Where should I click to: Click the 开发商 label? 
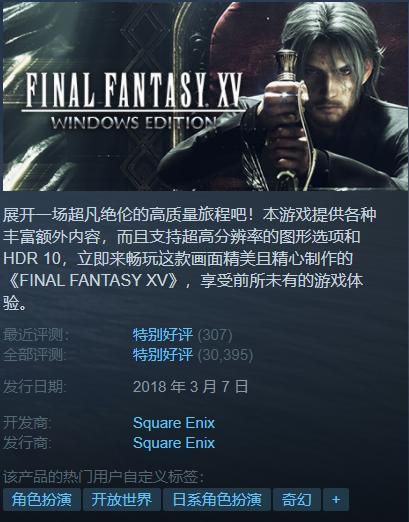tap(27, 423)
